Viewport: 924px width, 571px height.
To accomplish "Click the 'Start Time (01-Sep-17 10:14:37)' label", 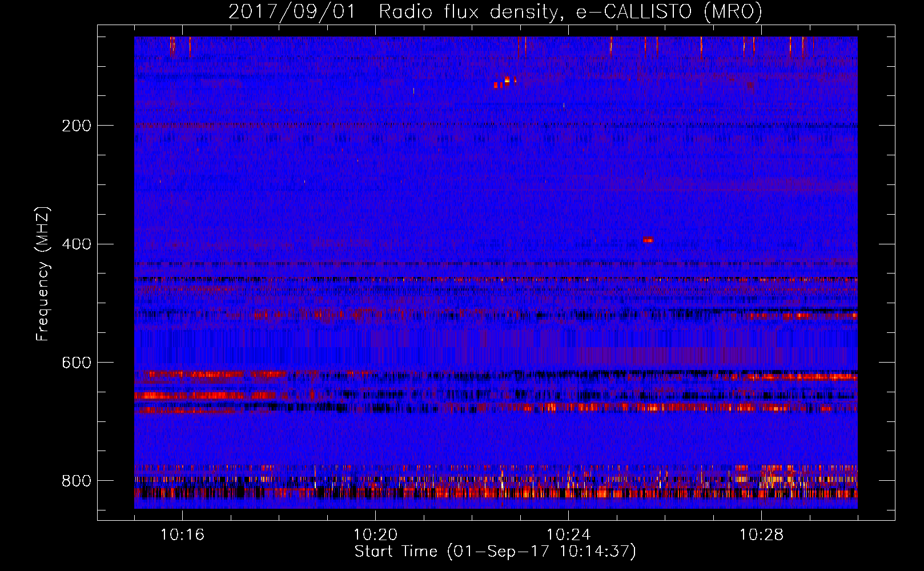I will pos(495,552).
